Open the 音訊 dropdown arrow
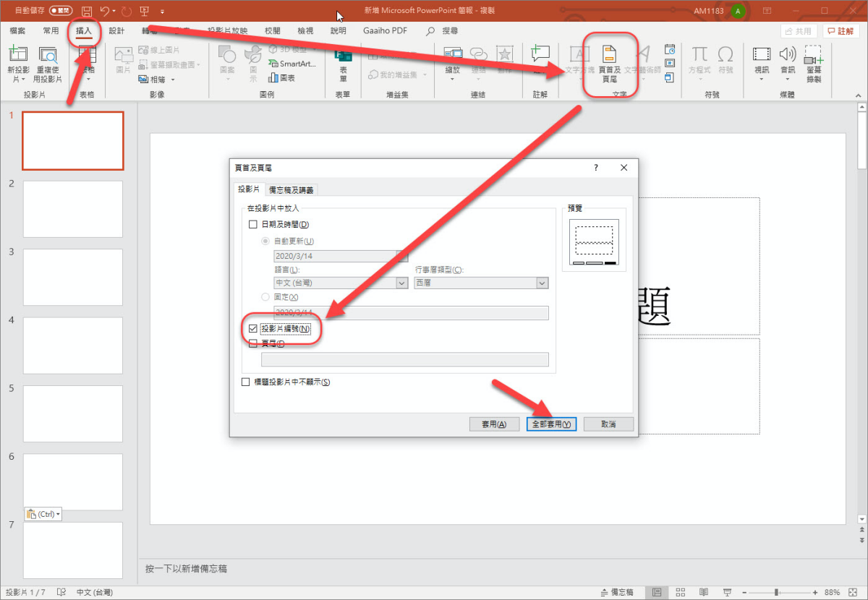 pos(788,80)
